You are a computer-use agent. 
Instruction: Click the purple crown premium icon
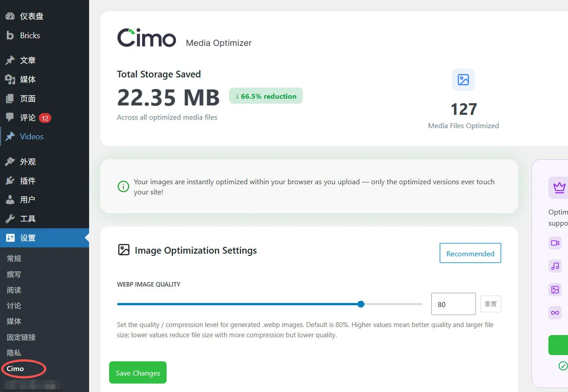pyautogui.click(x=559, y=187)
